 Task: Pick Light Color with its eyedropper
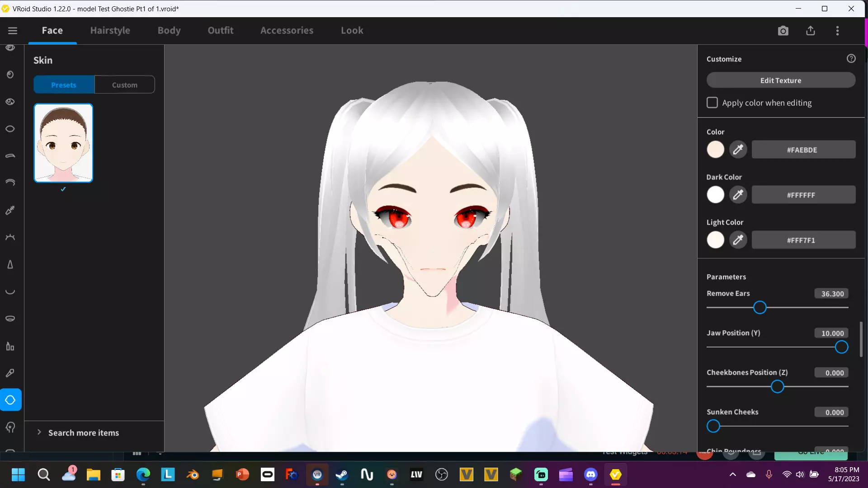(738, 240)
